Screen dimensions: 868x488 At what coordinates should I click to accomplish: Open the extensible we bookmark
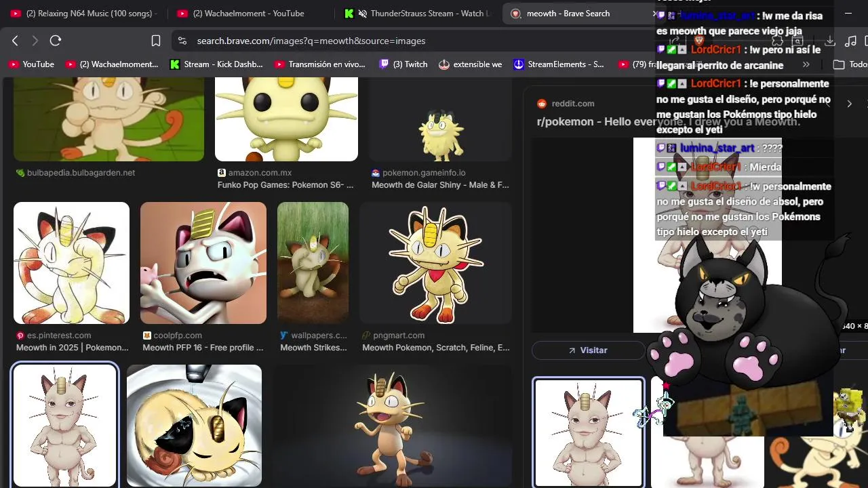471,64
